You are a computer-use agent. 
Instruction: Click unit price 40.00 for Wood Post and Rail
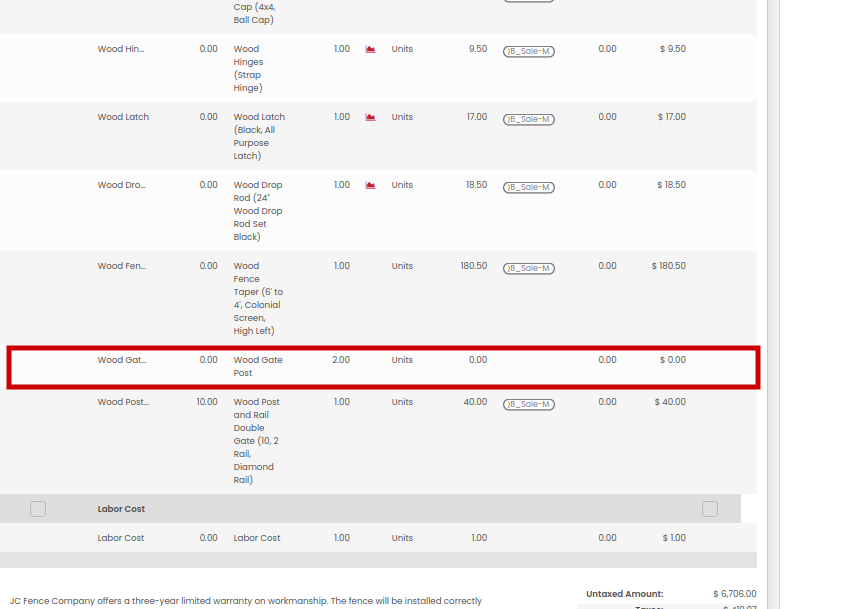pos(473,402)
